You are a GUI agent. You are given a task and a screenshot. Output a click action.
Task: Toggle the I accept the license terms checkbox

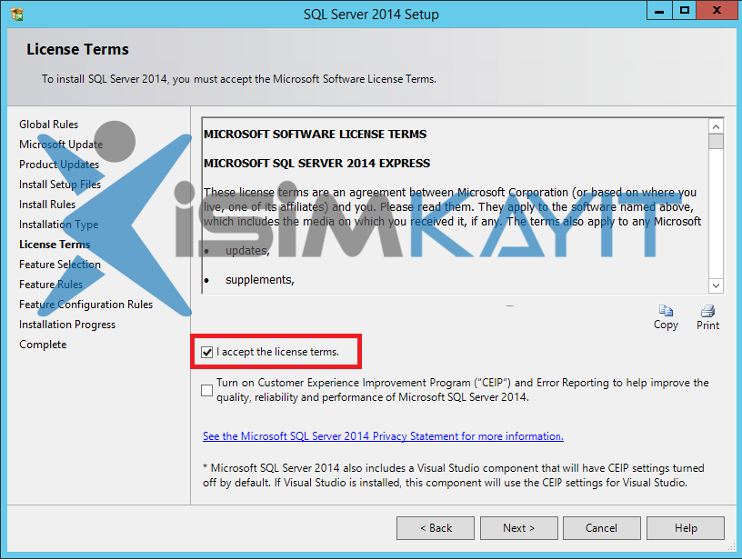click(206, 353)
